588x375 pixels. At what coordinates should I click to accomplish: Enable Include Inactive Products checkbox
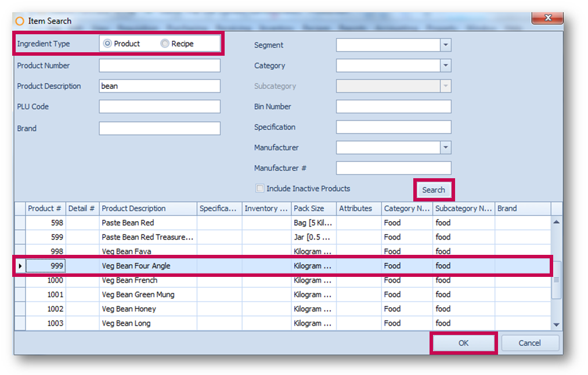pyautogui.click(x=260, y=189)
